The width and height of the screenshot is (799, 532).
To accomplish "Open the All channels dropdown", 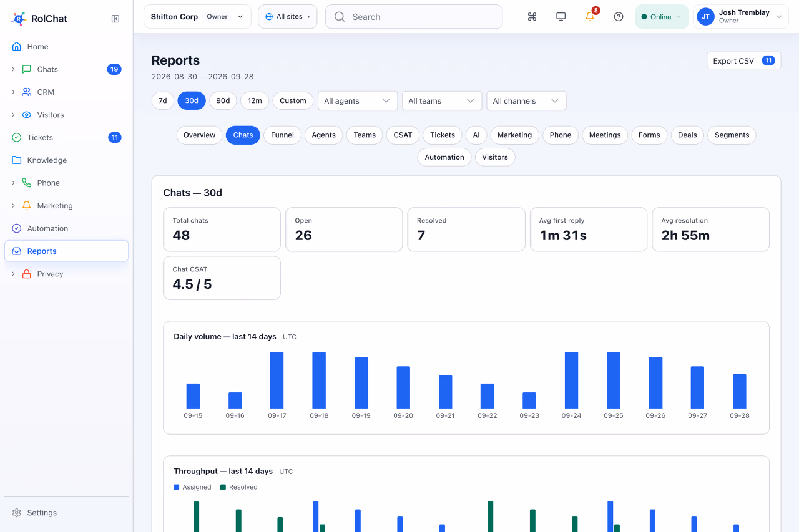I will pyautogui.click(x=526, y=101).
